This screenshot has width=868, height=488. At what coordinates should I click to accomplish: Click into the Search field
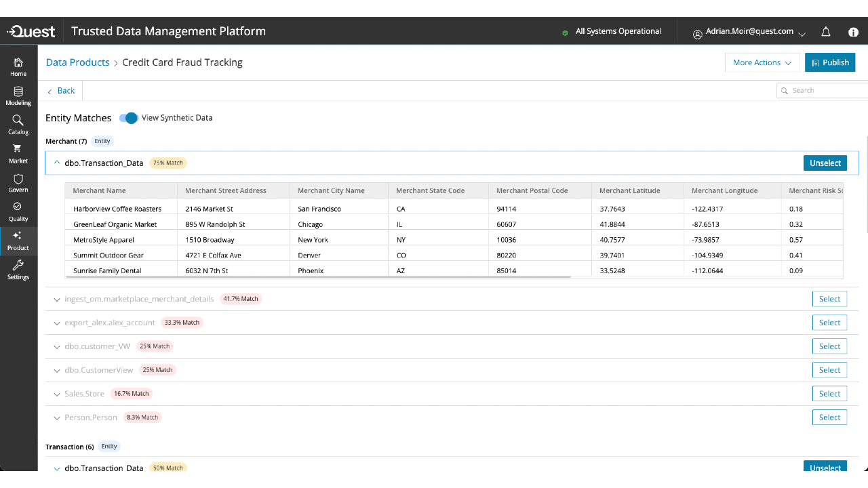pyautogui.click(x=822, y=90)
